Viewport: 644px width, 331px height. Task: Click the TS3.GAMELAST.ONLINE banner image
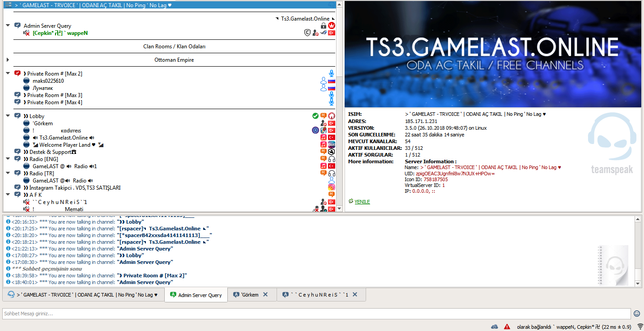click(x=492, y=54)
